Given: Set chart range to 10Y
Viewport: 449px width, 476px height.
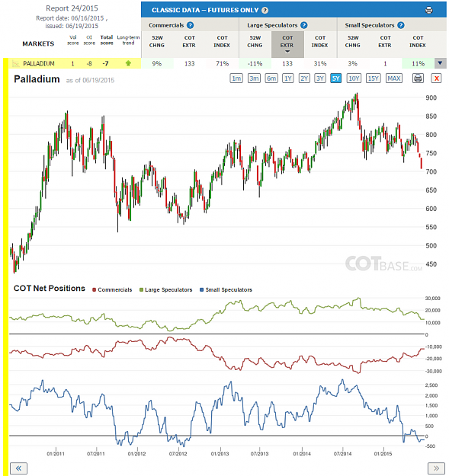Looking at the screenshot, I should 354,78.
